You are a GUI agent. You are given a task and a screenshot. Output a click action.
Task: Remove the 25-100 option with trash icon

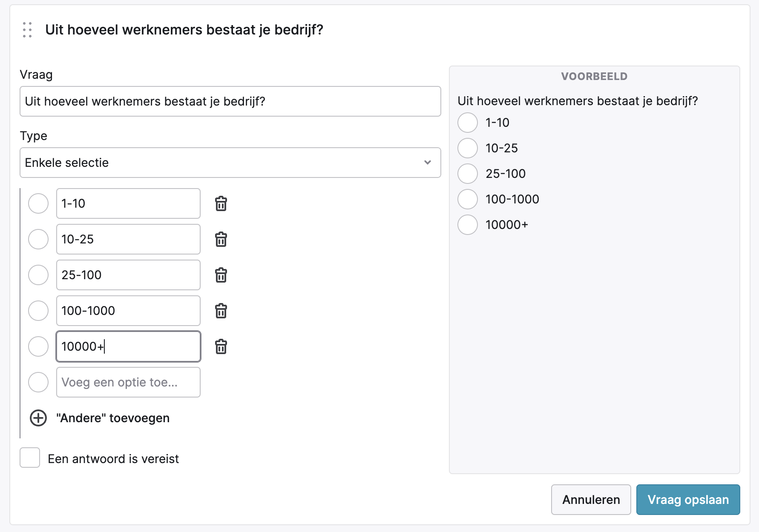pos(221,275)
